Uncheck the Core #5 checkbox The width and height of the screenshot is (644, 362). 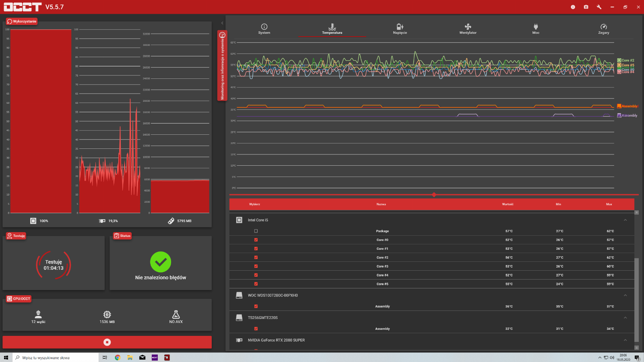tap(256, 284)
